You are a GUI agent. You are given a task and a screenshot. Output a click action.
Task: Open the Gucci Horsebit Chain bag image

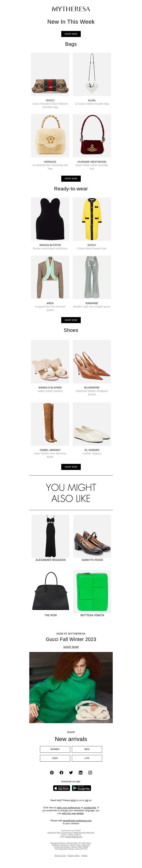pyautogui.click(x=50, y=74)
